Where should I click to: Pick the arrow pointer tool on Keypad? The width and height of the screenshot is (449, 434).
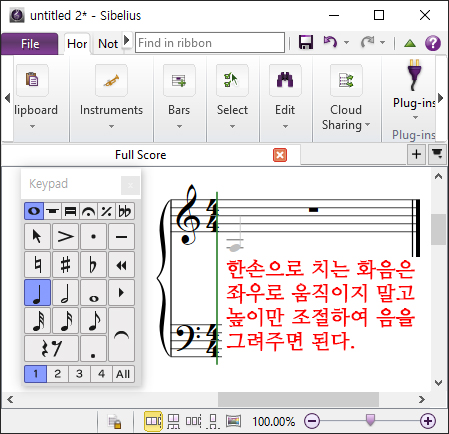[x=37, y=237]
